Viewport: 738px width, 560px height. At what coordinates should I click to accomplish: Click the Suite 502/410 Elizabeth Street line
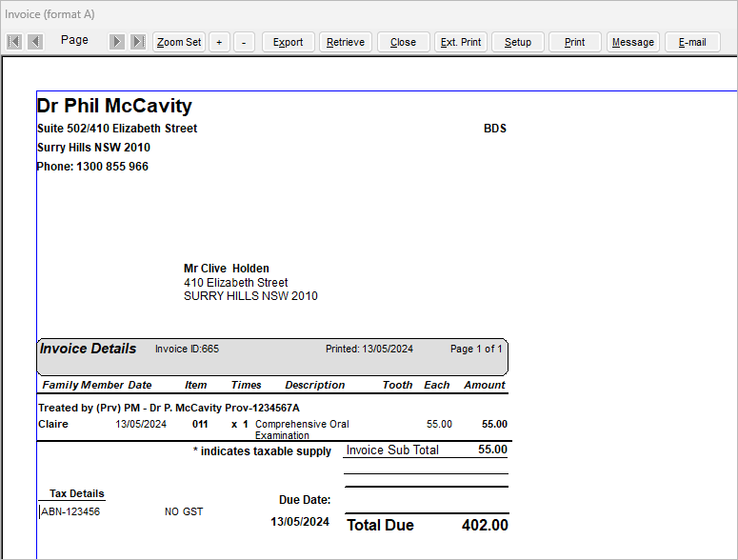click(117, 129)
